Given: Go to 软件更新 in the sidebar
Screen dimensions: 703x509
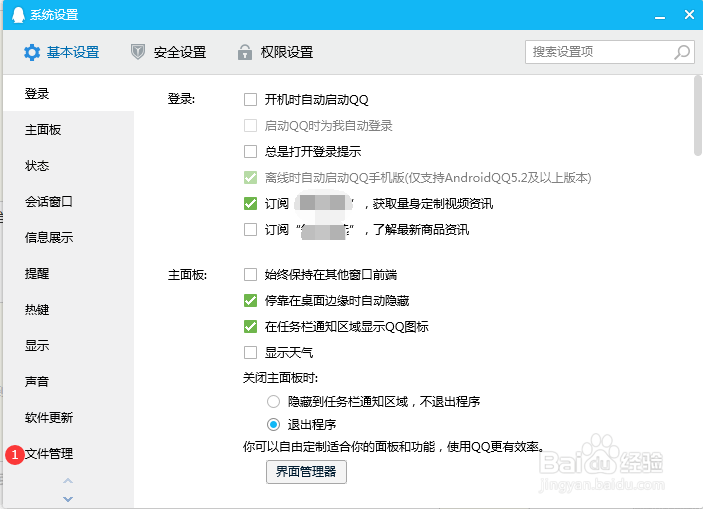Looking at the screenshot, I should (69, 418).
